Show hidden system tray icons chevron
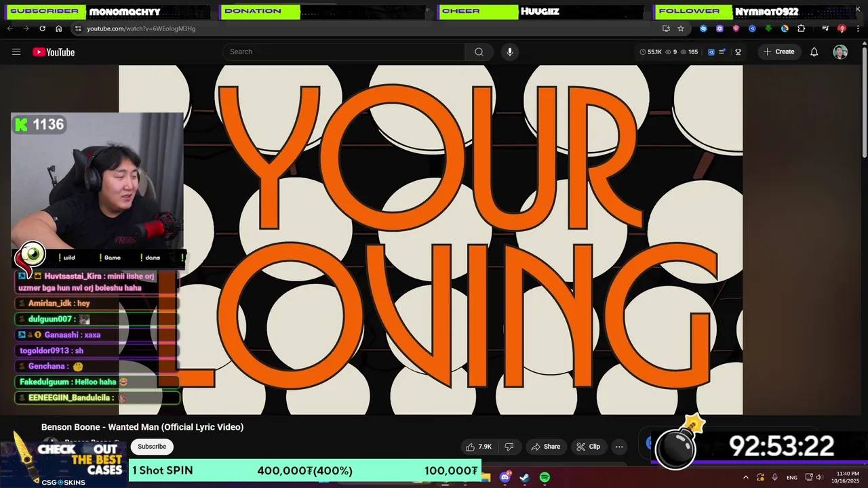Viewport: 868px width, 488px height. 746,477
